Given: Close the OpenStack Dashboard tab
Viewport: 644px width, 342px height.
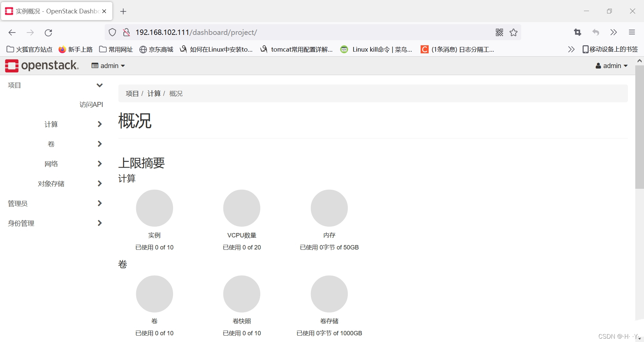Looking at the screenshot, I should pos(104,11).
